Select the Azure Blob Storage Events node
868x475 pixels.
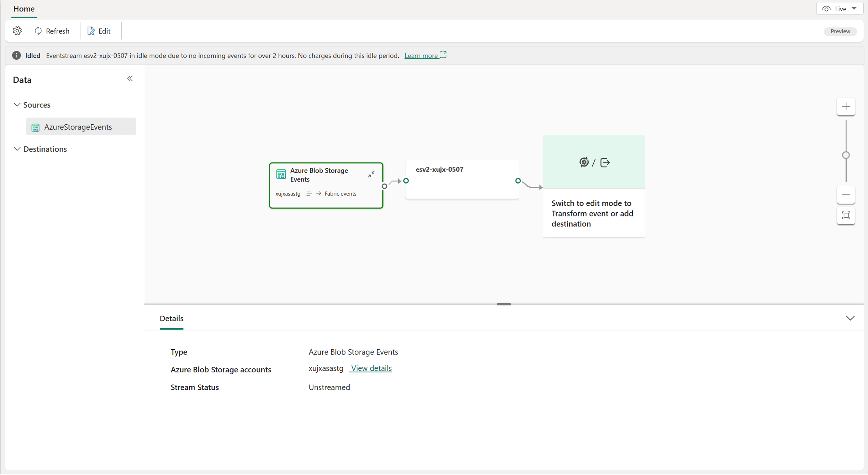[326, 186]
